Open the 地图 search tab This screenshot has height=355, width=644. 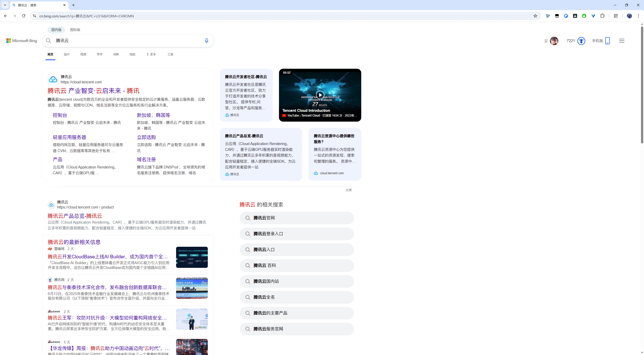(132, 54)
